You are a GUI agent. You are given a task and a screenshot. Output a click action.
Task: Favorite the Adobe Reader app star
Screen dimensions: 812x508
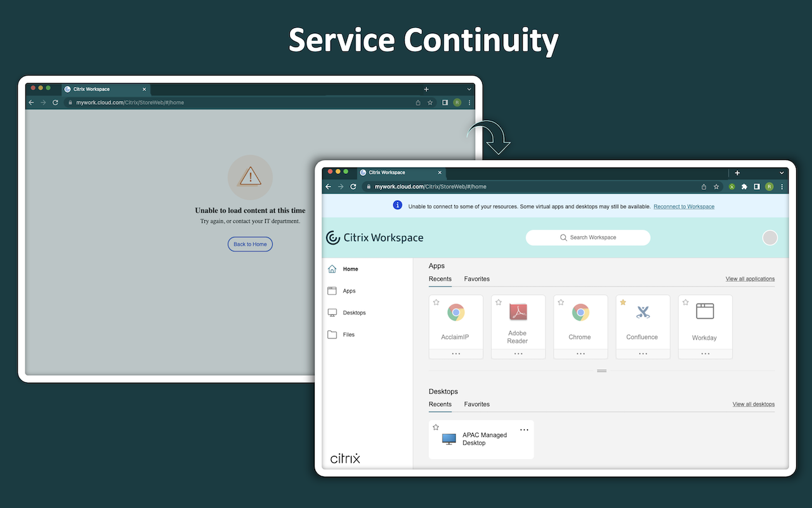pos(498,302)
